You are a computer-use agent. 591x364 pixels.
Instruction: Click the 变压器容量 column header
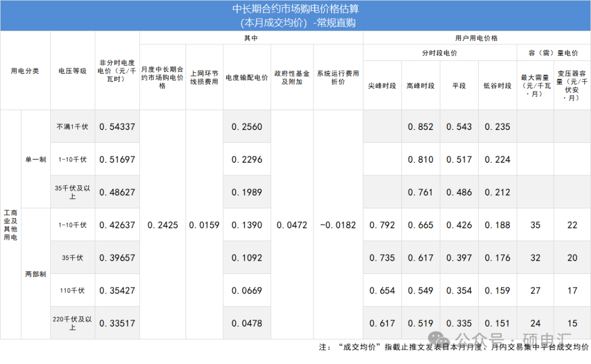coord(572,86)
